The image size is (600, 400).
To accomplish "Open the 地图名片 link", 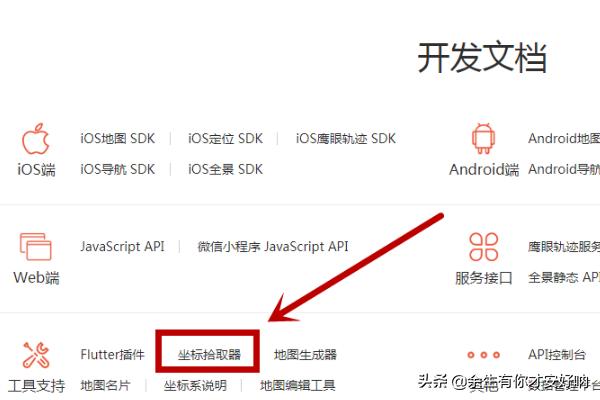I will point(105,385).
